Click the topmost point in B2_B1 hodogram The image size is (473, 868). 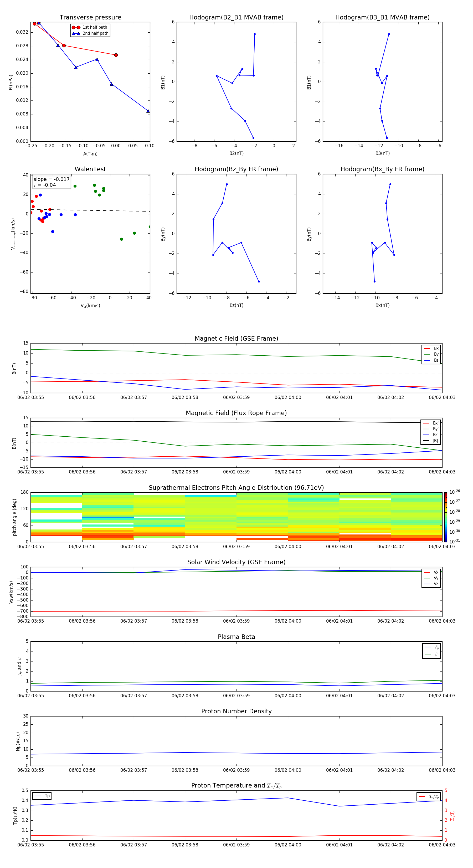coord(255,34)
